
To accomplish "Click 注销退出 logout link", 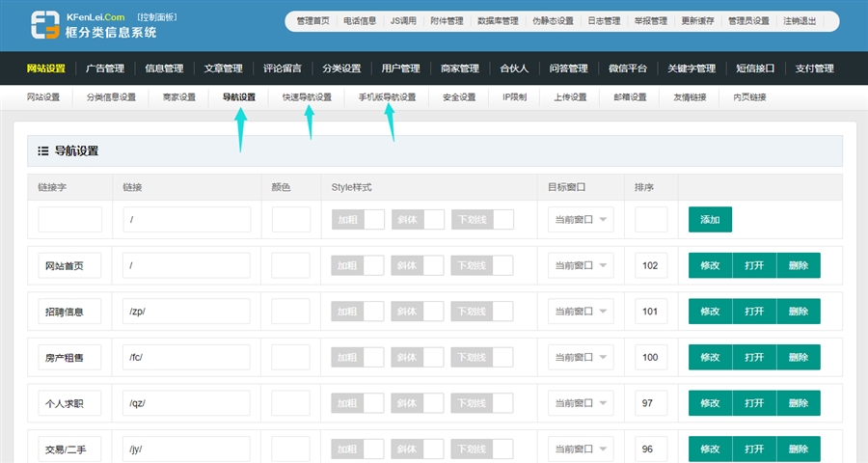I will [799, 20].
